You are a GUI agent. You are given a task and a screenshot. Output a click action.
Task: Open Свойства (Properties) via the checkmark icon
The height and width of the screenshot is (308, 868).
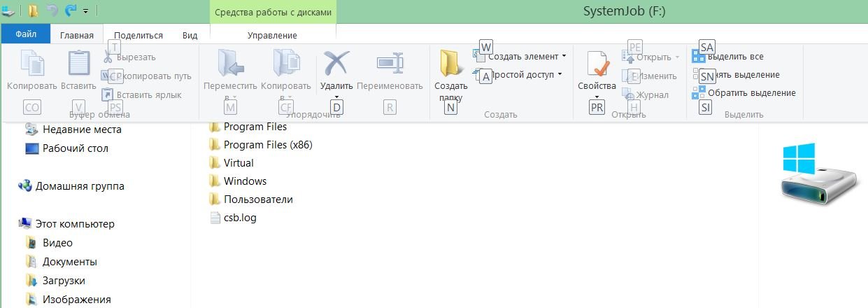(x=597, y=66)
